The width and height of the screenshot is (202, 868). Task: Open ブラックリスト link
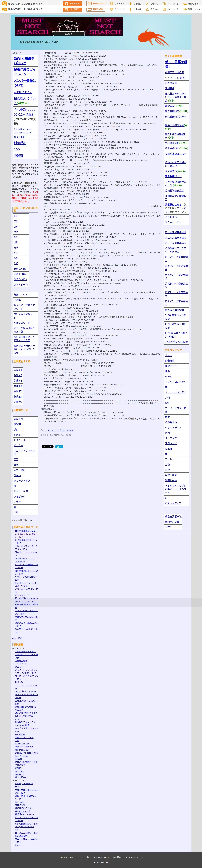pos(173,222)
